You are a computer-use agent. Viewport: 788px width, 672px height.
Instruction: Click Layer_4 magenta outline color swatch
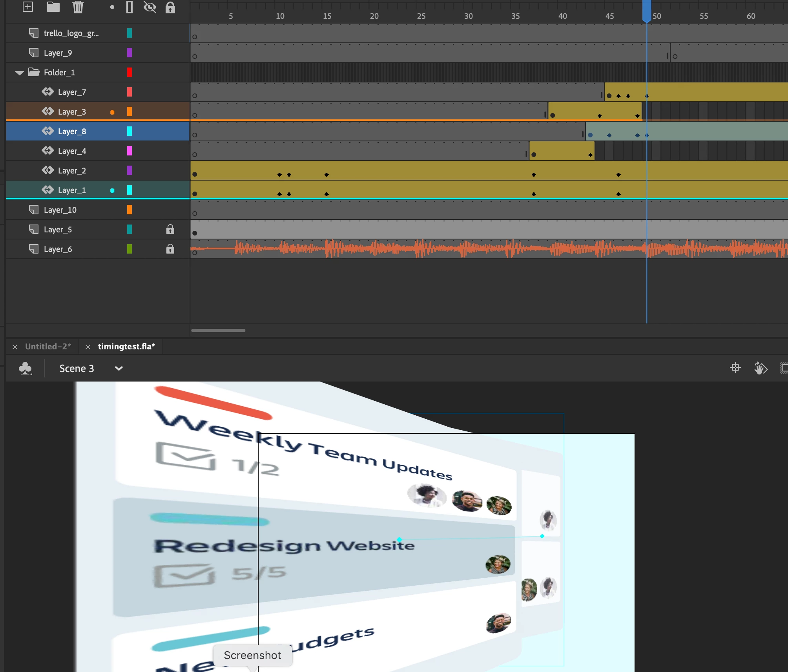(x=130, y=151)
